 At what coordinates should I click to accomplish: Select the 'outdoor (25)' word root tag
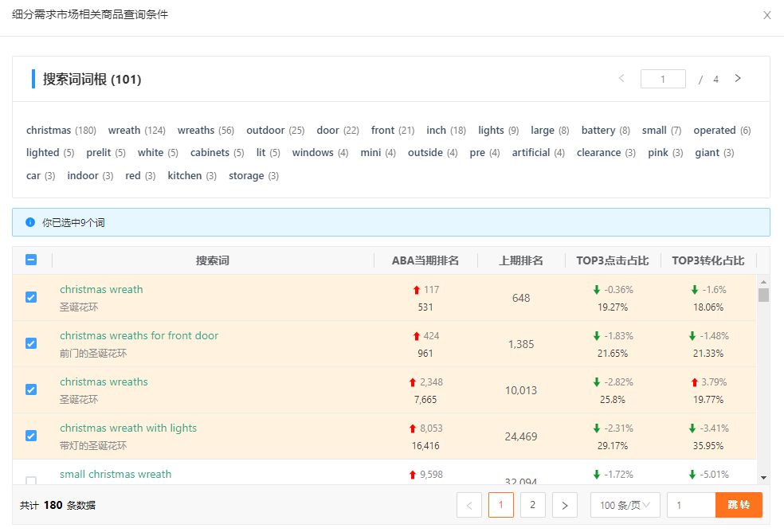pos(275,131)
